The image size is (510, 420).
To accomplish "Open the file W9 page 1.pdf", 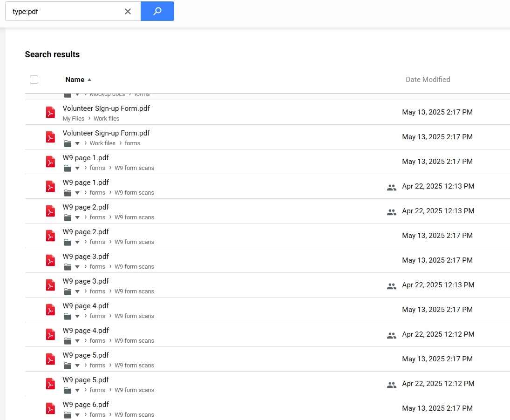I will (x=86, y=158).
